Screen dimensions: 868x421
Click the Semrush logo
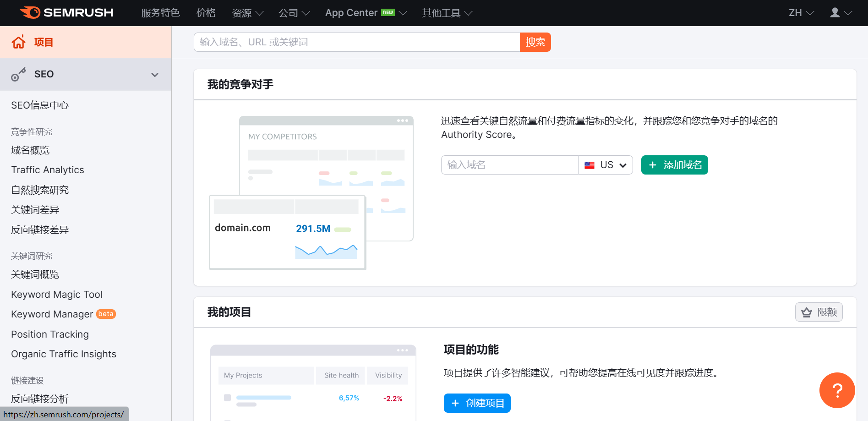coord(66,12)
